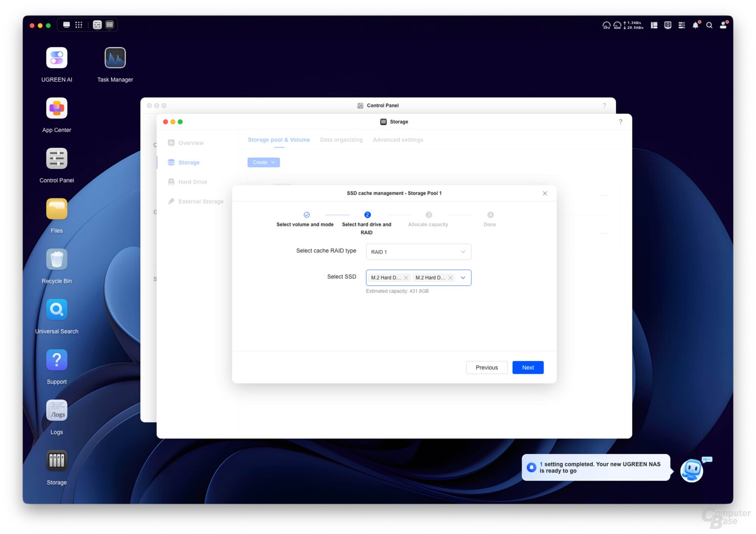Screen dimensions: 756x534
Task: Select External Storage in the sidebar
Action: (196, 201)
